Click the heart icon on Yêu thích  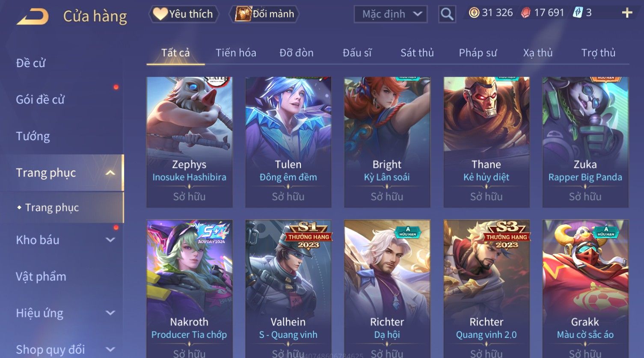point(160,14)
